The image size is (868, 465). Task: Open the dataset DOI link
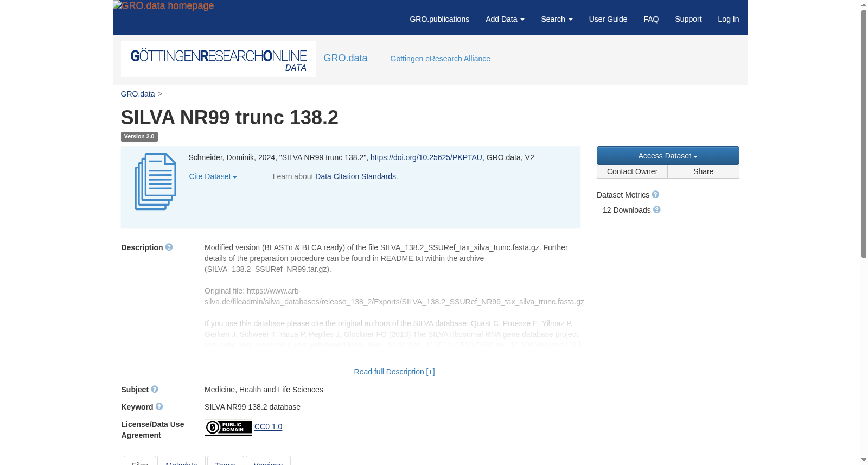click(x=426, y=157)
